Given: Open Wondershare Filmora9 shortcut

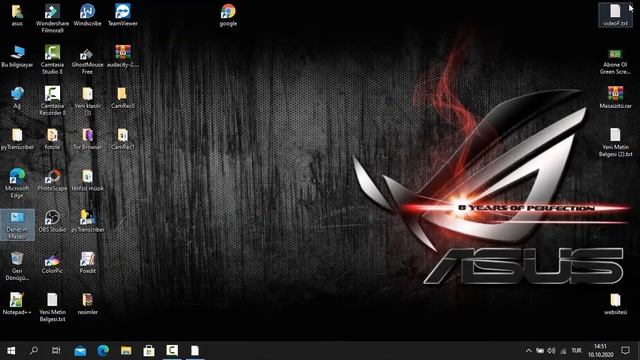Looking at the screenshot, I should pos(52,18).
